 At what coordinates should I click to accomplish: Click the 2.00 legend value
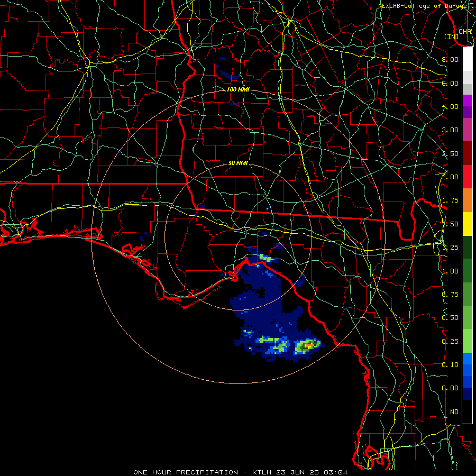point(450,177)
